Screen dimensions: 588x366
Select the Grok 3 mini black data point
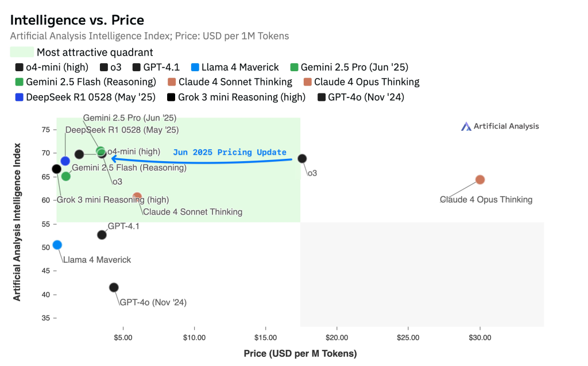56,169
